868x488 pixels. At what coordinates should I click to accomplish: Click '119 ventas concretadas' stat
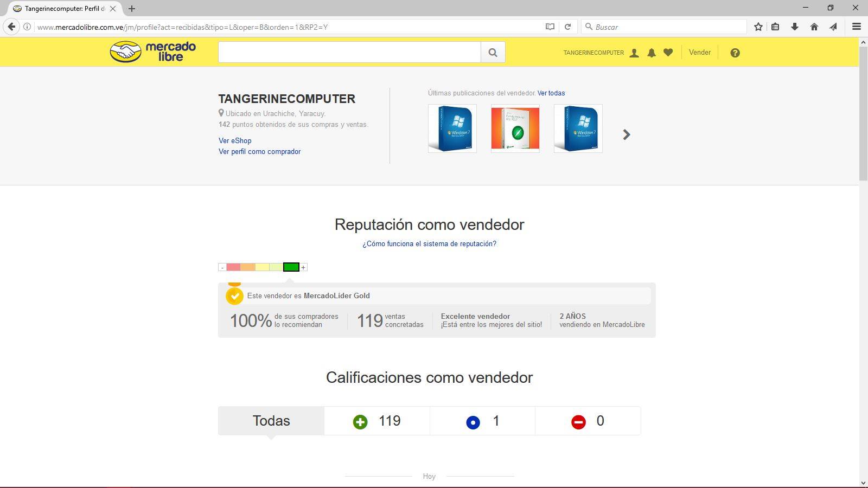point(390,320)
